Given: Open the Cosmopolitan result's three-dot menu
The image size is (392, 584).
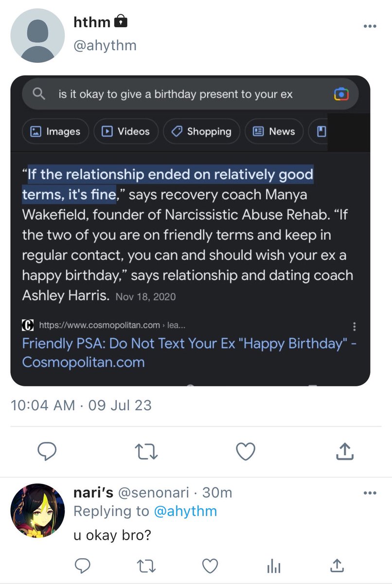Looking at the screenshot, I should pos(355,326).
